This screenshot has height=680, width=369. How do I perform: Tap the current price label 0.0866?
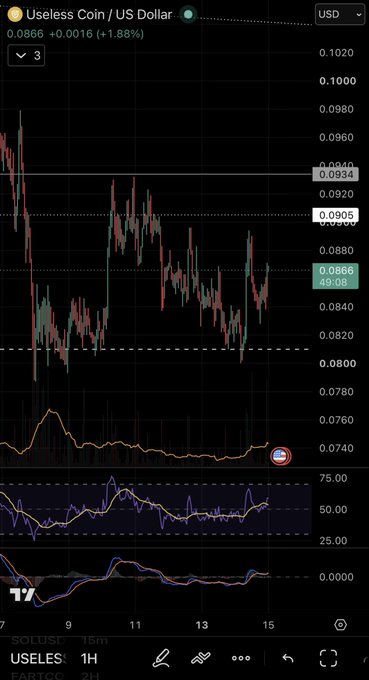pos(336,276)
